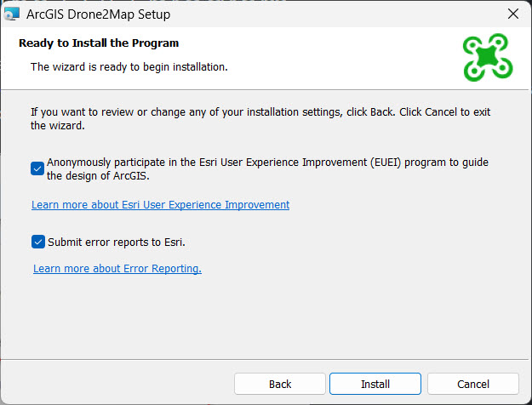The image size is (532, 405).
Task: Cancel the Drone2Map setup wizard
Action: (473, 384)
